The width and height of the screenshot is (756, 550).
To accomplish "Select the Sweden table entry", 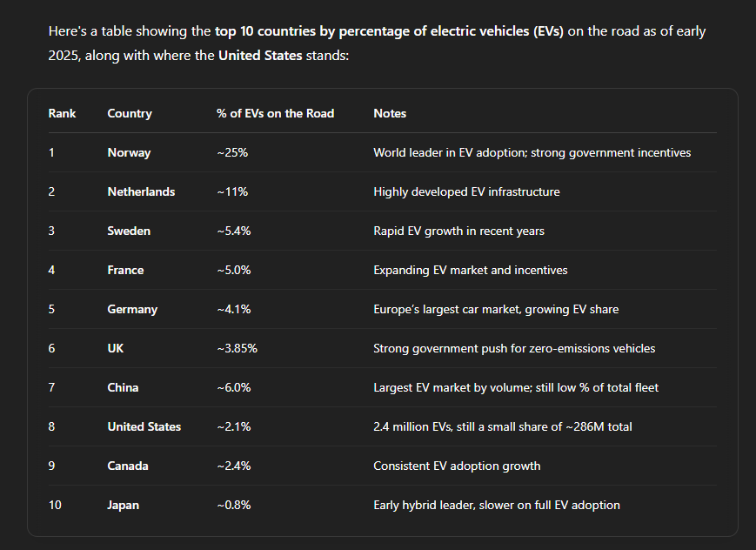I will tap(129, 231).
